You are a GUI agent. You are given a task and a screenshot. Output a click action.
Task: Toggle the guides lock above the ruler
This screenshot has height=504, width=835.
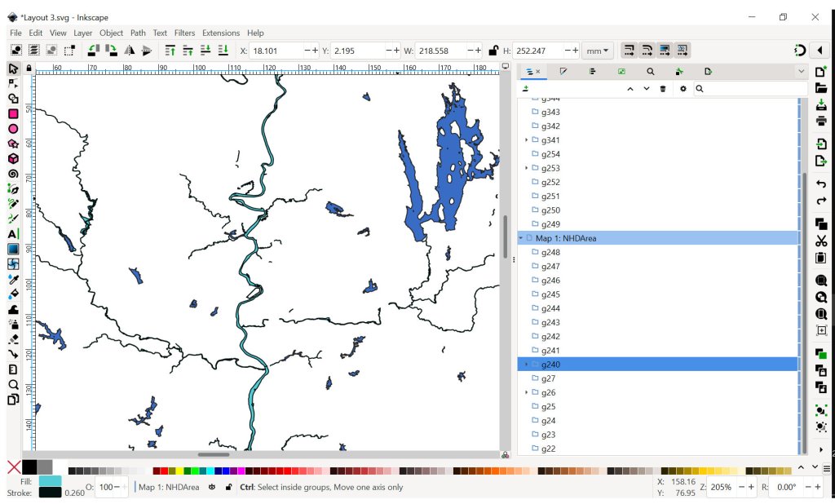(x=29, y=68)
